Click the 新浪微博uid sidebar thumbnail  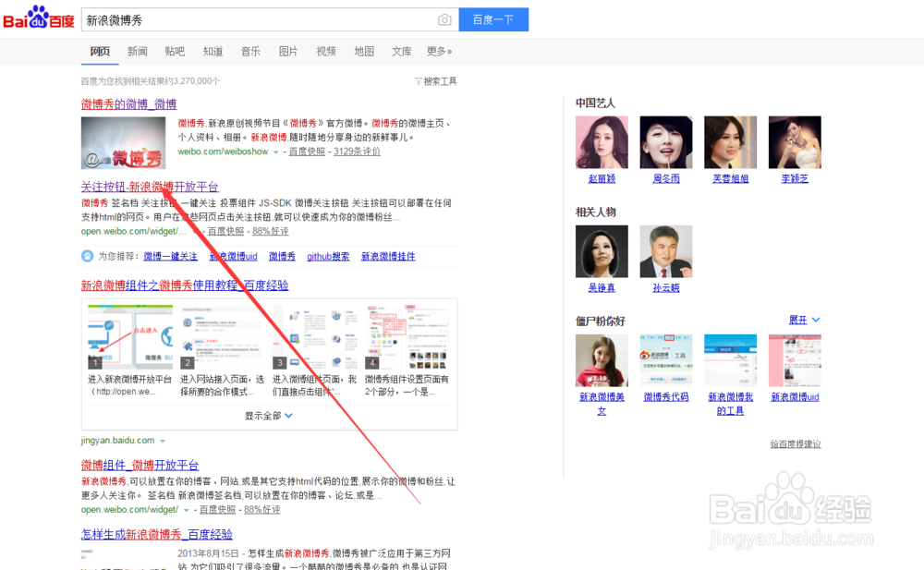tap(795, 360)
